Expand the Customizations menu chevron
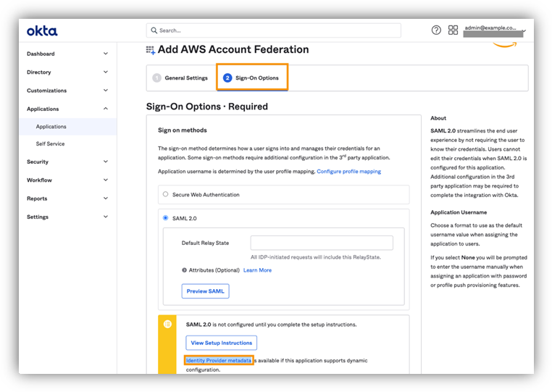 [x=106, y=90]
